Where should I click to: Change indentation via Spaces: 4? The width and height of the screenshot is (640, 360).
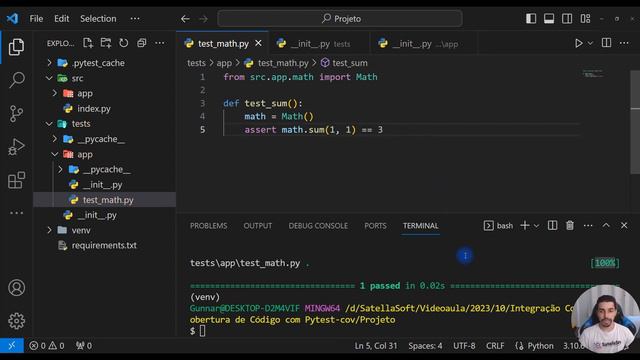pyautogui.click(x=425, y=346)
